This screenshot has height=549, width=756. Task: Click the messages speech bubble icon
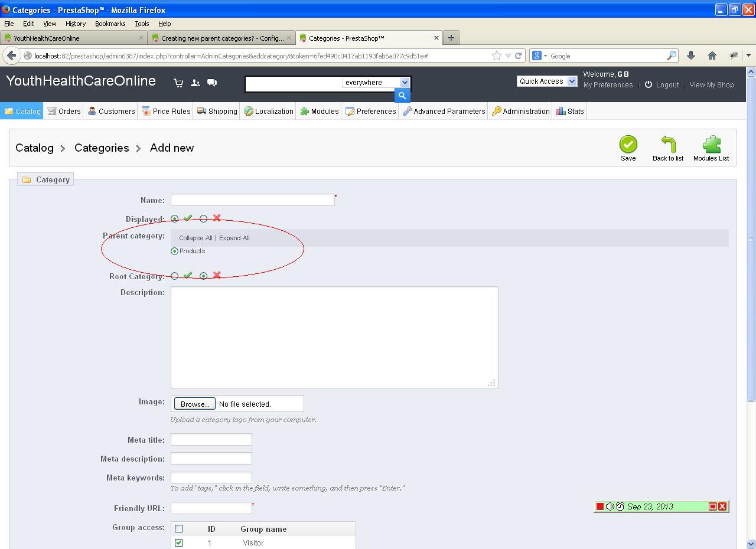tap(212, 83)
